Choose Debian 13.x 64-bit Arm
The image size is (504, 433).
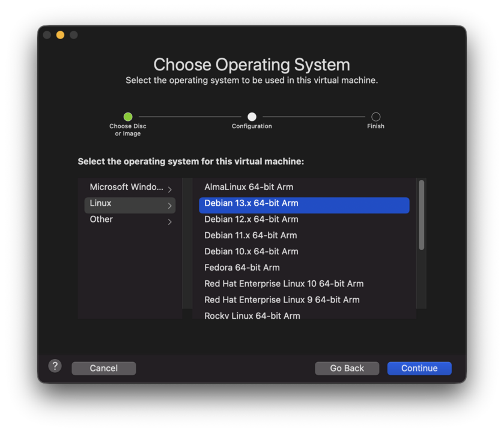click(304, 205)
